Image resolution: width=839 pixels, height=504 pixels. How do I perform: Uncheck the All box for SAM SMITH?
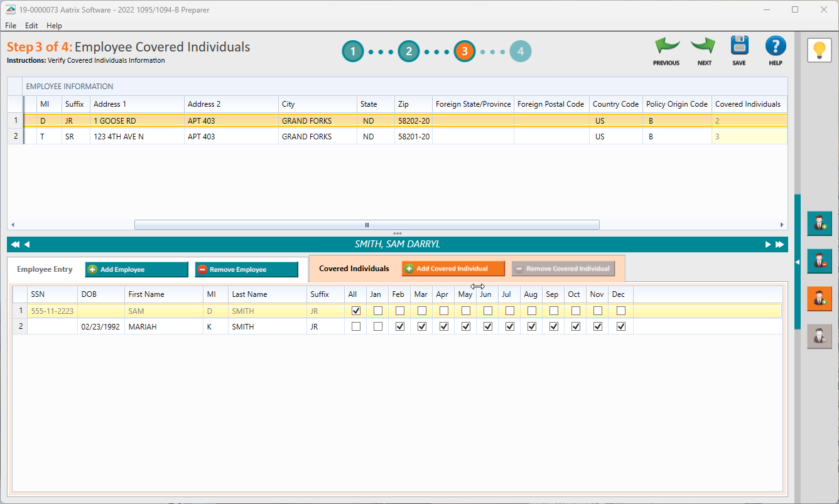pyautogui.click(x=355, y=310)
